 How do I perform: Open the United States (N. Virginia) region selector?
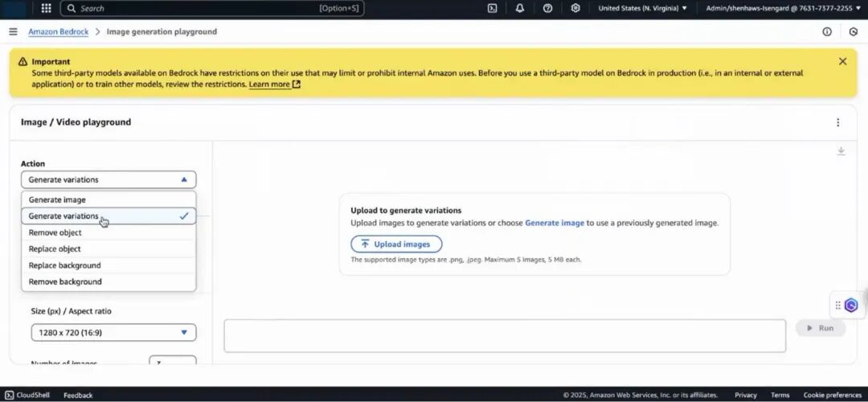click(x=642, y=8)
